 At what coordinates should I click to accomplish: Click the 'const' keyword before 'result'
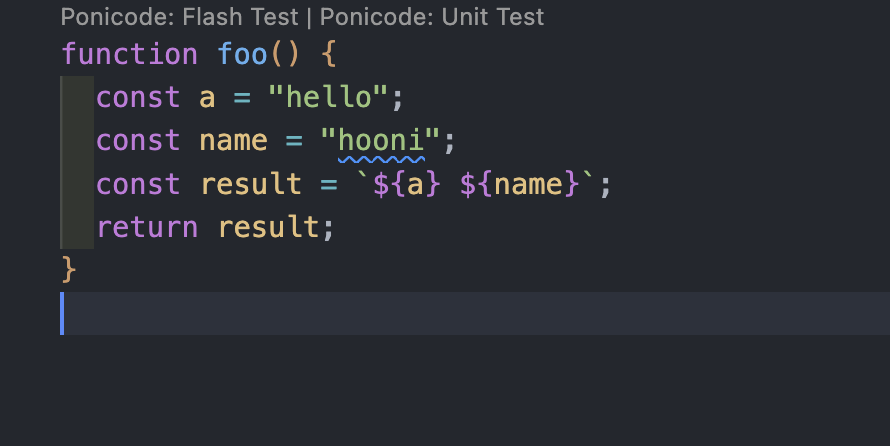point(138,184)
